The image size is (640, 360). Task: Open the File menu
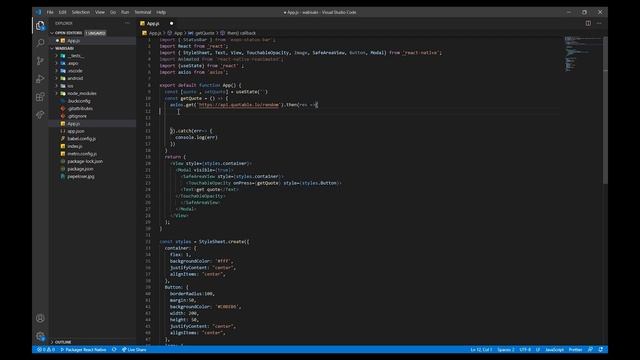coord(50,12)
